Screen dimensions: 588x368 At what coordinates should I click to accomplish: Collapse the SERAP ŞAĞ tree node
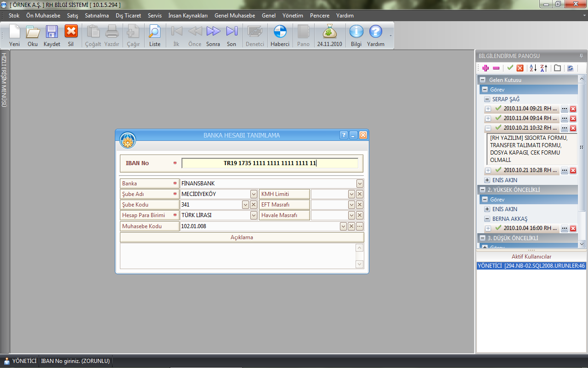pos(487,99)
